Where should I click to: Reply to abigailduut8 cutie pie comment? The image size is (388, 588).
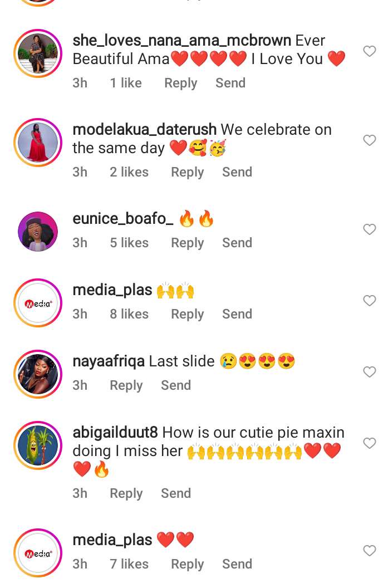(126, 493)
